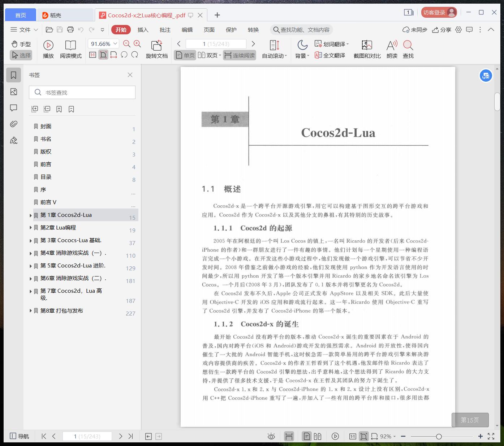Click the zoom slider handle in status bar
This screenshot has height=446, width=504.
click(x=439, y=437)
